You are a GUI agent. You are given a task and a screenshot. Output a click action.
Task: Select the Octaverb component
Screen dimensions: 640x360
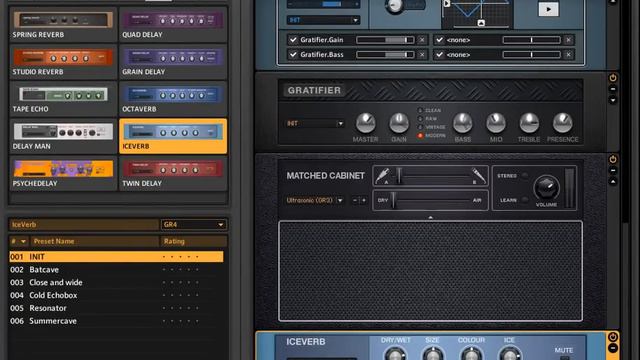[x=173, y=99]
